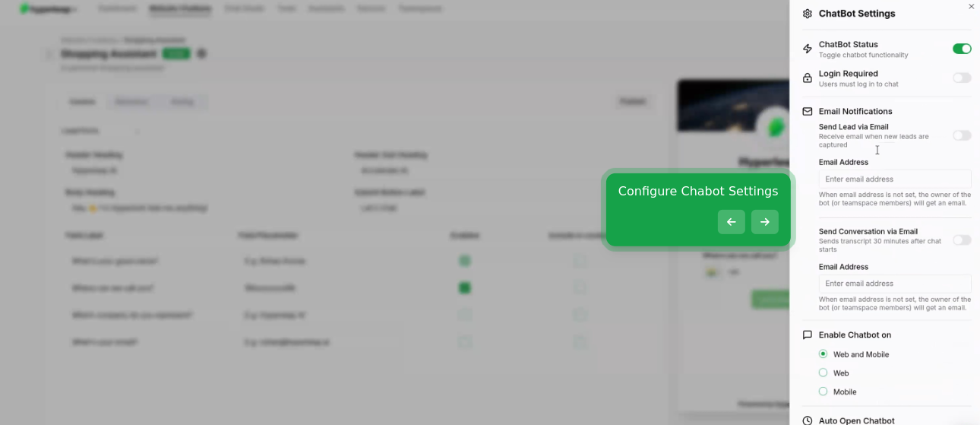Select the Web radio option
Viewport: 980px width, 425px height.
pos(823,373)
